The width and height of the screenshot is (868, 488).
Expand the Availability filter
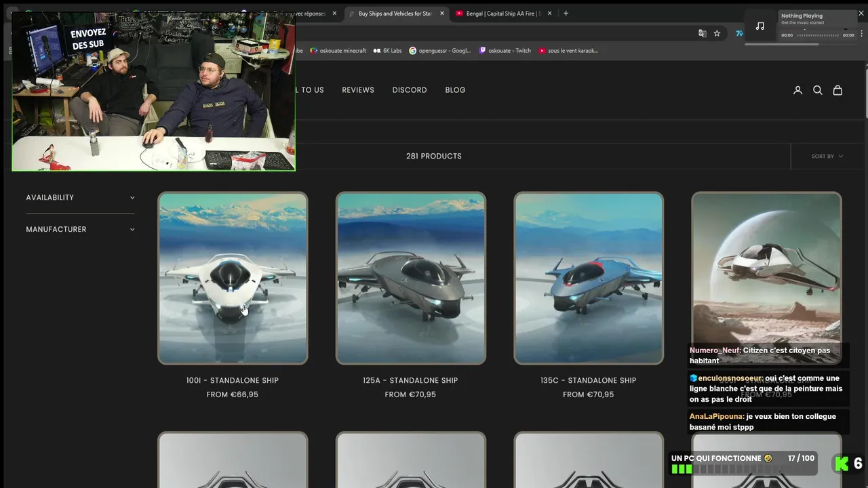click(80, 197)
